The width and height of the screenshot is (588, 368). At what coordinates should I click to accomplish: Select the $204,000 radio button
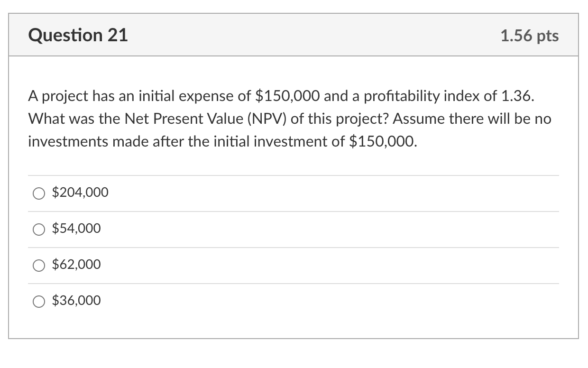[38, 193]
